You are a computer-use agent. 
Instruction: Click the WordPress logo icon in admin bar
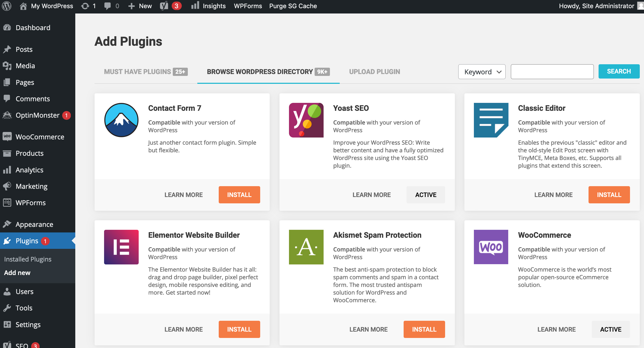pyautogui.click(x=7, y=6)
